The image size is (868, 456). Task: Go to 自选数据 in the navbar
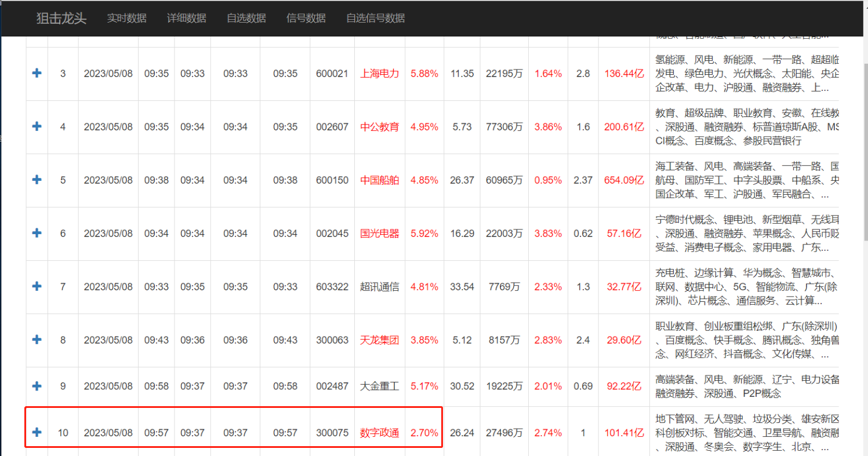(246, 18)
